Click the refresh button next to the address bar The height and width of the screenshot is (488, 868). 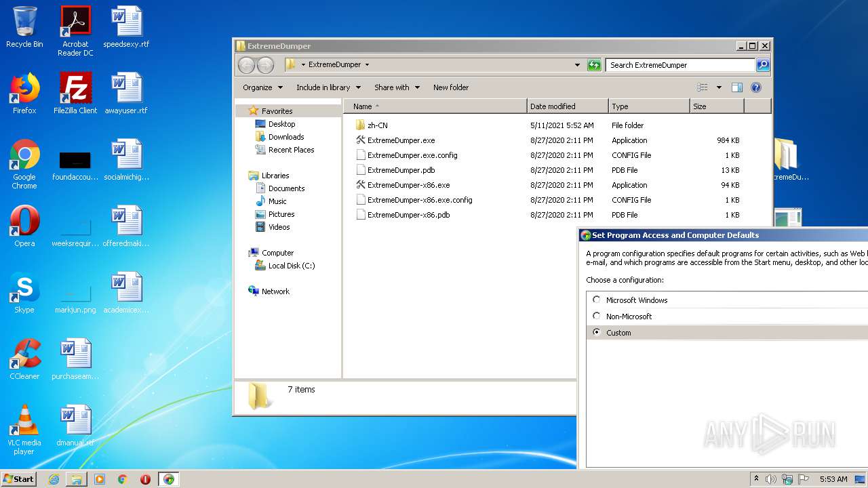(x=594, y=65)
